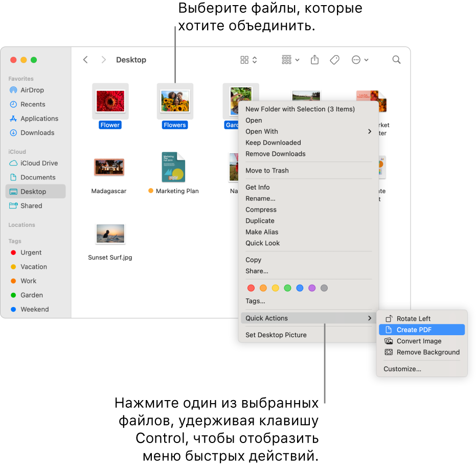The image size is (476, 466).
Task: Open the Action (ellipsis) toolbar menu
Action: 360,60
